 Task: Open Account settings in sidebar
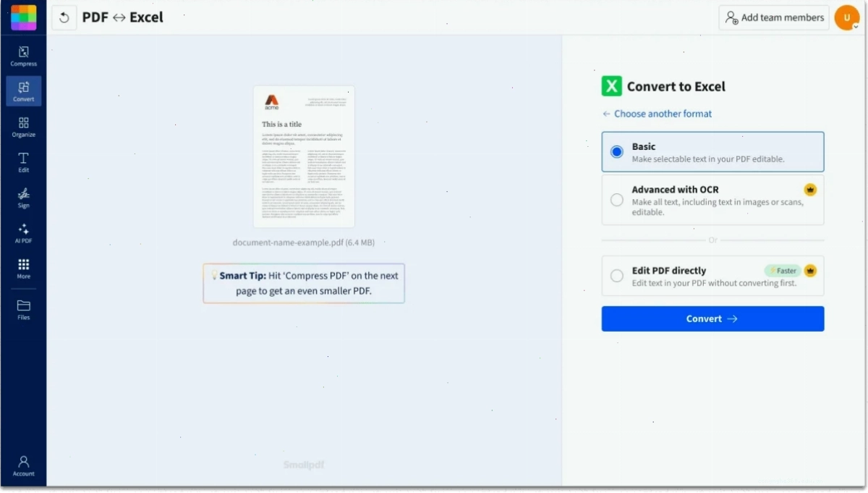tap(24, 465)
